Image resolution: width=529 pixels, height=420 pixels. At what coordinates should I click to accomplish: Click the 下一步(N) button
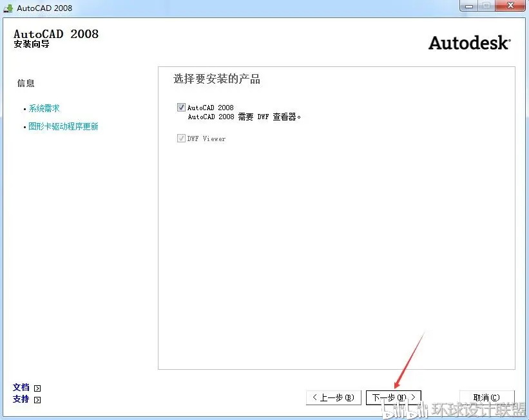[394, 397]
